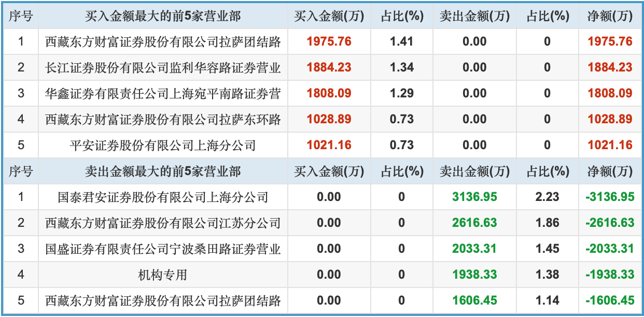Click the 1.29 percentage cell
This screenshot has height=317, width=644.
click(x=401, y=93)
